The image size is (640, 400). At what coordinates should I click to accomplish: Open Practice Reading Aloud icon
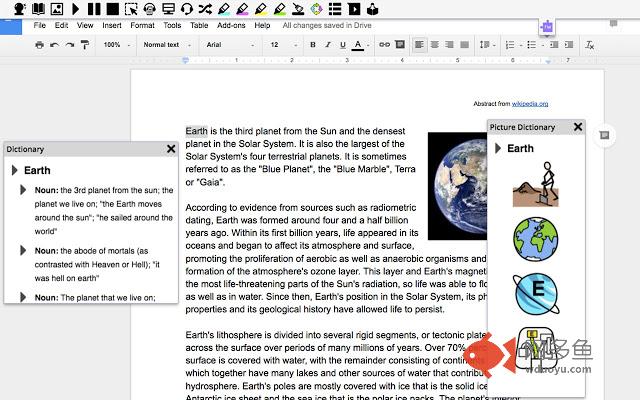point(372,9)
